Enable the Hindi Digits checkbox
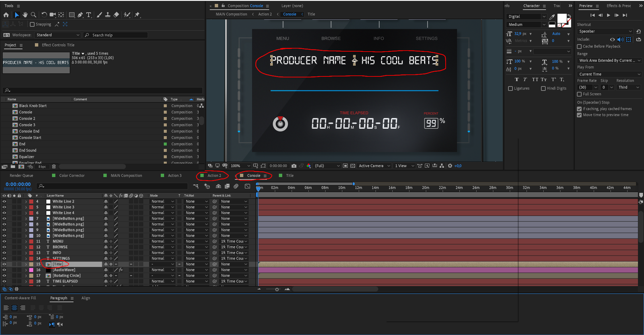Viewport: 644px width, 335px height. pos(543,89)
